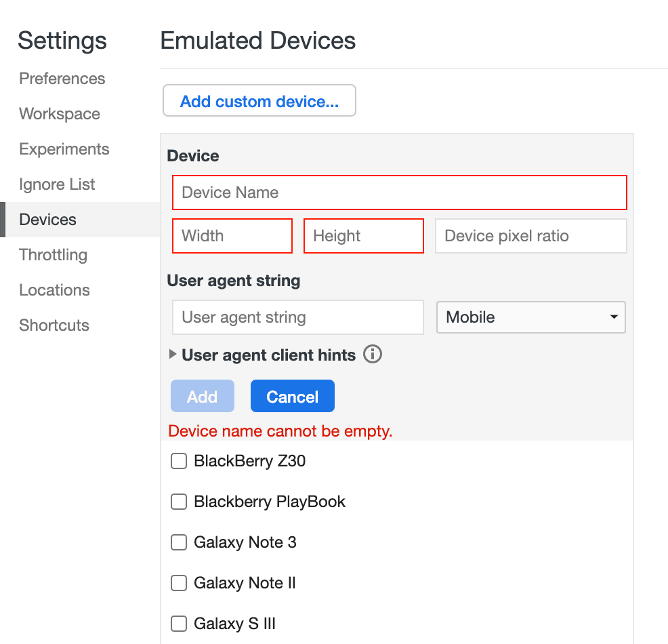
Task: Go to the Ignore List settings
Action: click(x=57, y=184)
